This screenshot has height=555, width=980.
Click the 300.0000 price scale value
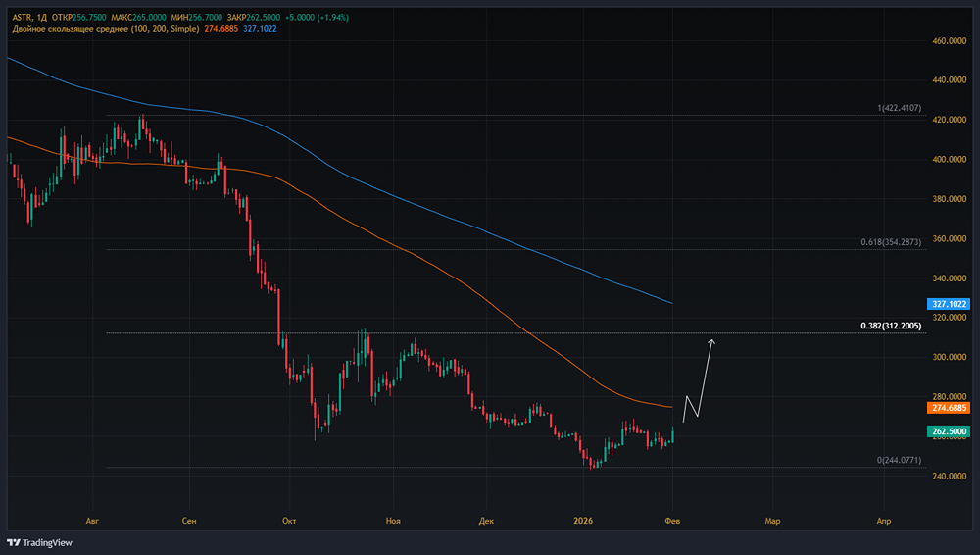949,357
